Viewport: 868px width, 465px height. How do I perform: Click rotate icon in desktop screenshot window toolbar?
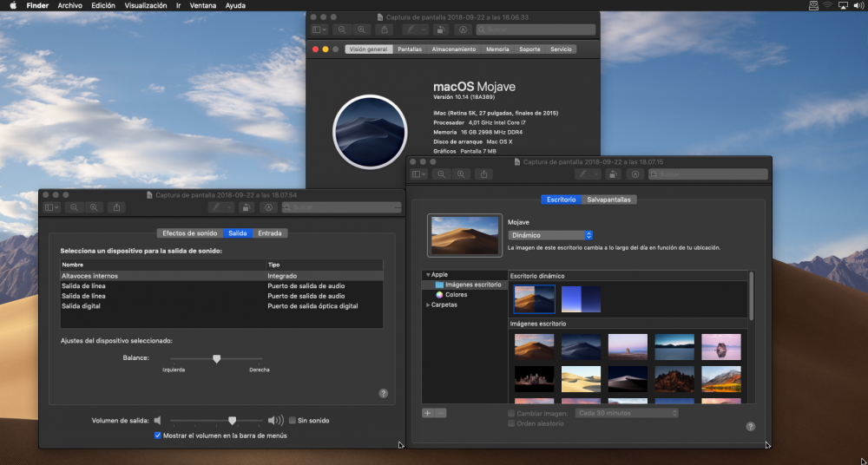[612, 174]
